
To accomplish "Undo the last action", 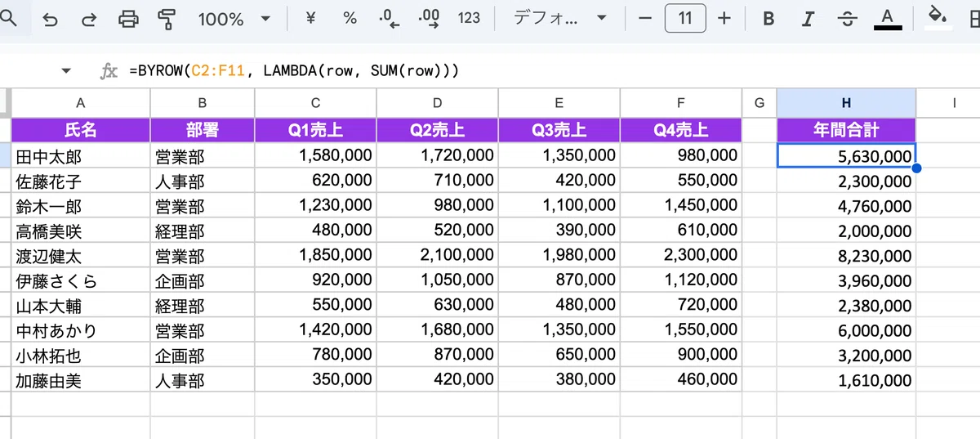I will click(x=51, y=19).
